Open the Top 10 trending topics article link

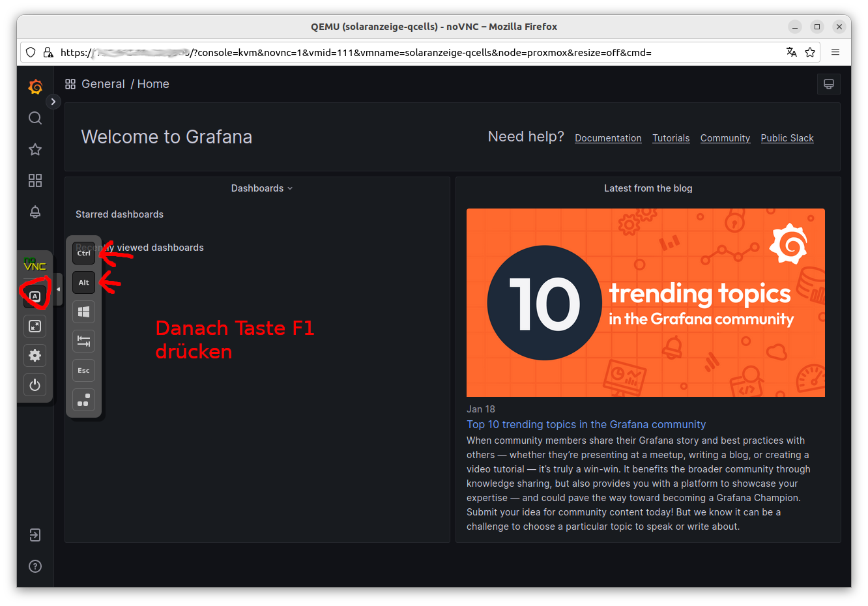click(586, 424)
